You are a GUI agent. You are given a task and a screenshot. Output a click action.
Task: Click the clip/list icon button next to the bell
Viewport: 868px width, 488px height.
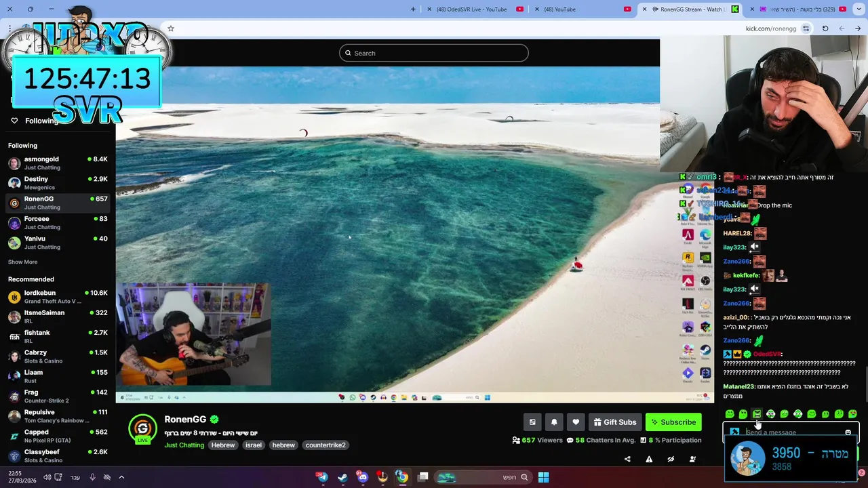pyautogui.click(x=532, y=422)
